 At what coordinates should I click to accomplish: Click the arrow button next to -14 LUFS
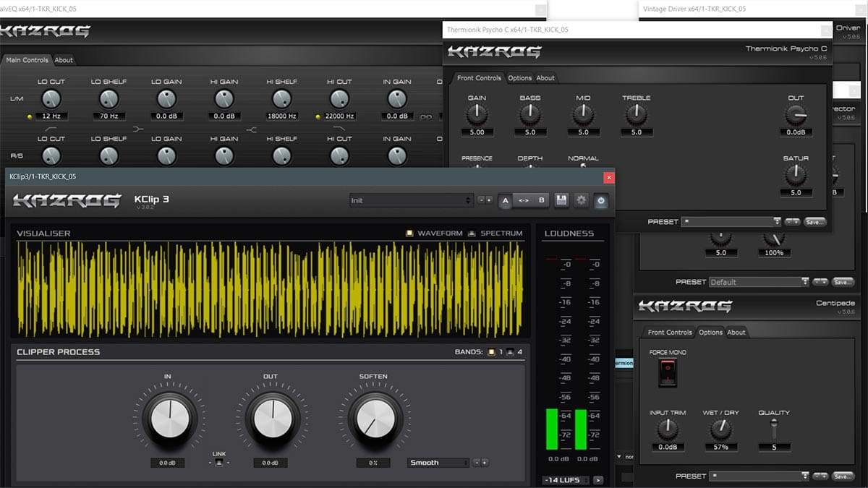coord(598,480)
